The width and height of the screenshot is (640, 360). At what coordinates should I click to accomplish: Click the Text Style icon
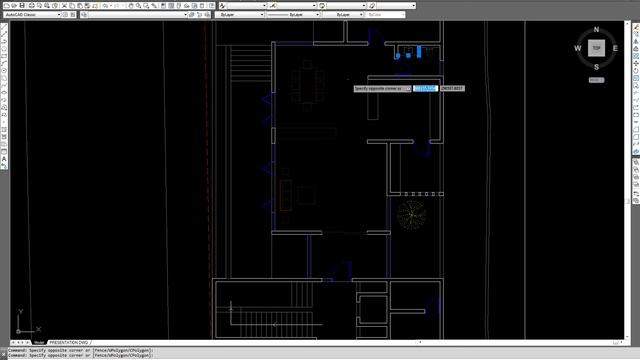pos(222,6)
